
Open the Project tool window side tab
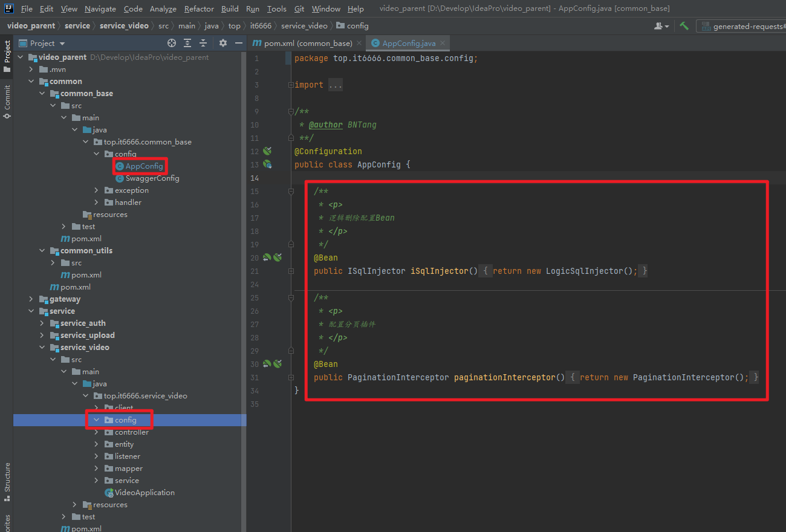pos(7,56)
